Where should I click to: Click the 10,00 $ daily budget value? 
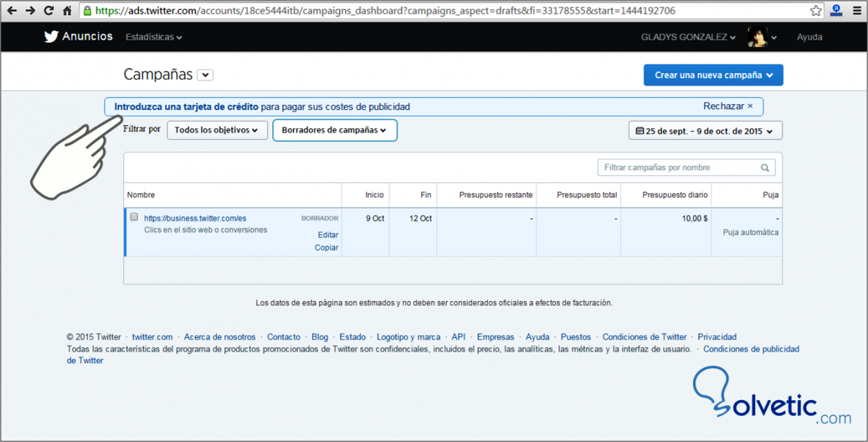click(x=694, y=218)
